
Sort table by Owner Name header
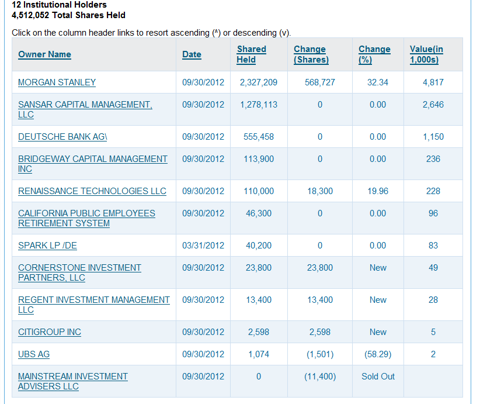(44, 54)
